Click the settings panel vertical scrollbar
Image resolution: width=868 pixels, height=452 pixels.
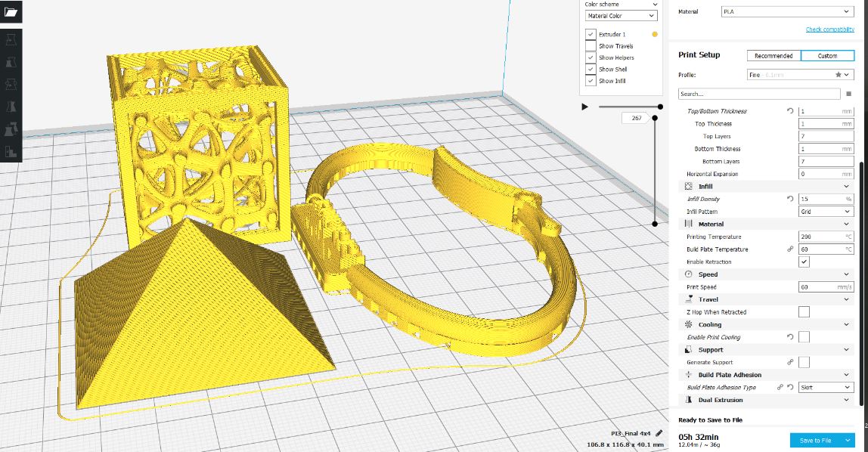point(862,282)
